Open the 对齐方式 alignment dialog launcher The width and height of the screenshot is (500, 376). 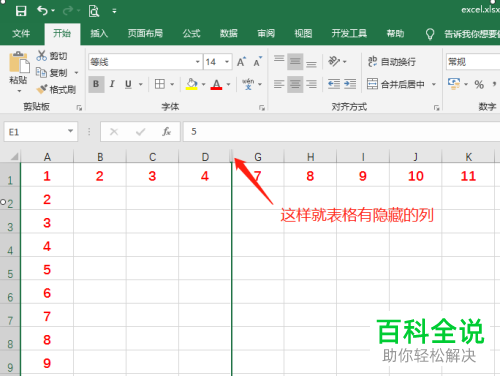pyautogui.click(x=437, y=108)
